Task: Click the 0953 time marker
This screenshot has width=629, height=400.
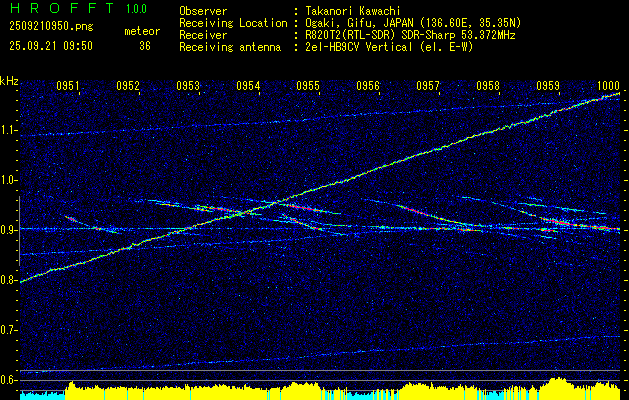Action: (188, 86)
